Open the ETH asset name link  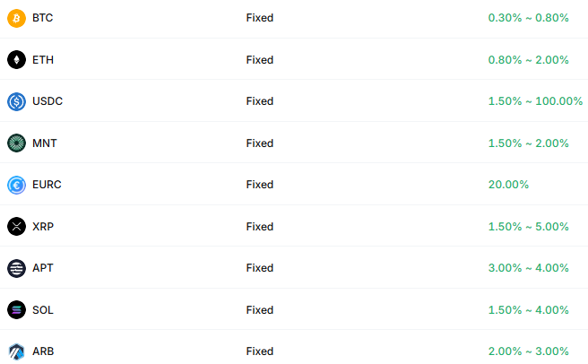[x=42, y=60]
